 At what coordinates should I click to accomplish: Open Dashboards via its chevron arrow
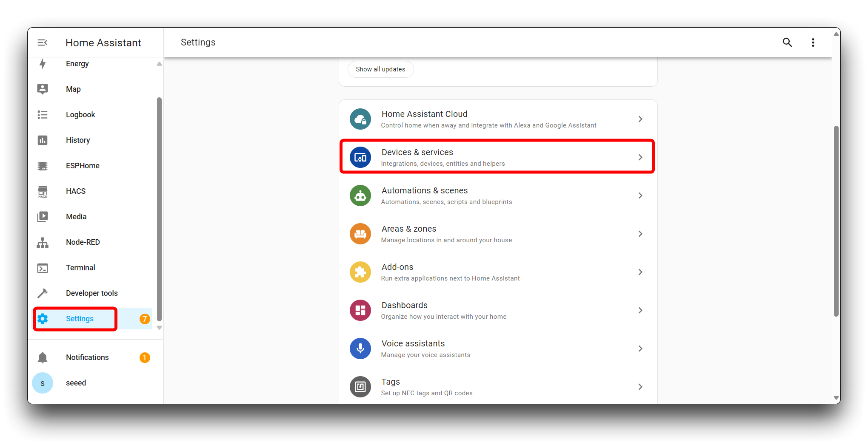pos(640,310)
